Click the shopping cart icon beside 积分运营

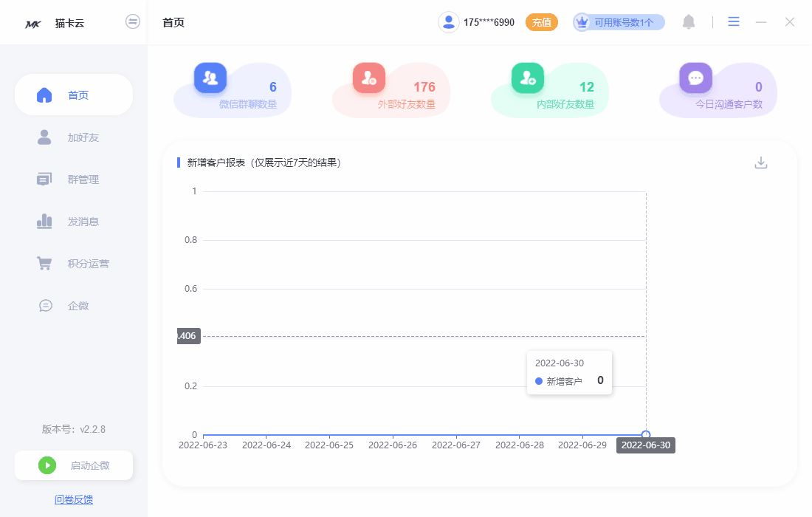click(x=44, y=263)
